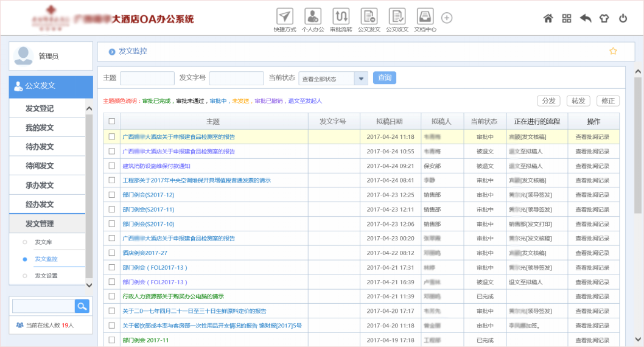This screenshot has width=644, height=347.
Task: Open the 审批流转 approval flow icon
Action: pyautogui.click(x=341, y=16)
